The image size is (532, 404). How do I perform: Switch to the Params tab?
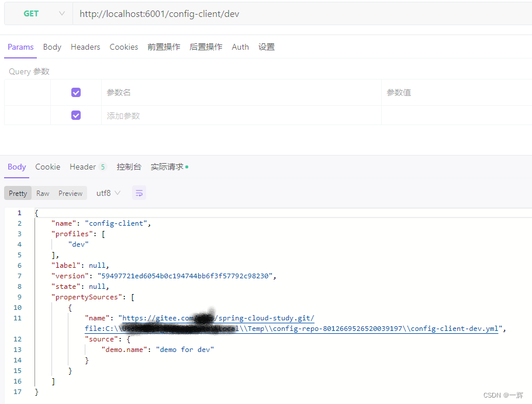20,47
